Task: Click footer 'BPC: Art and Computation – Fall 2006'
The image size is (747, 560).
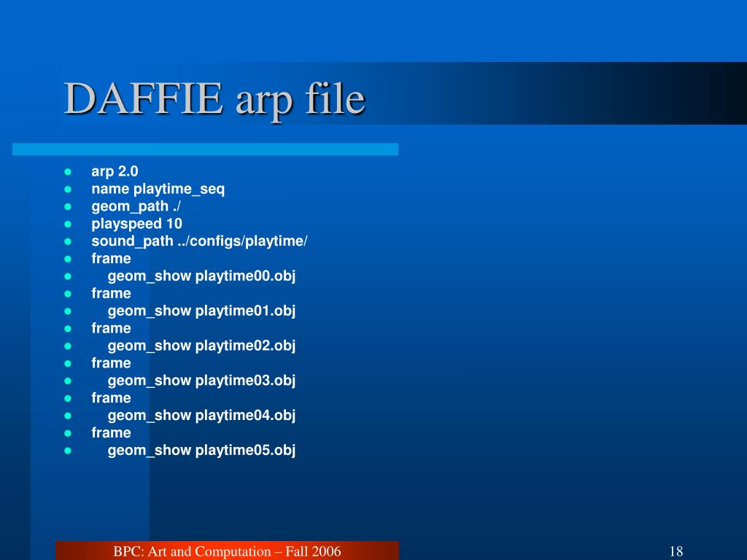Action: coord(228,551)
